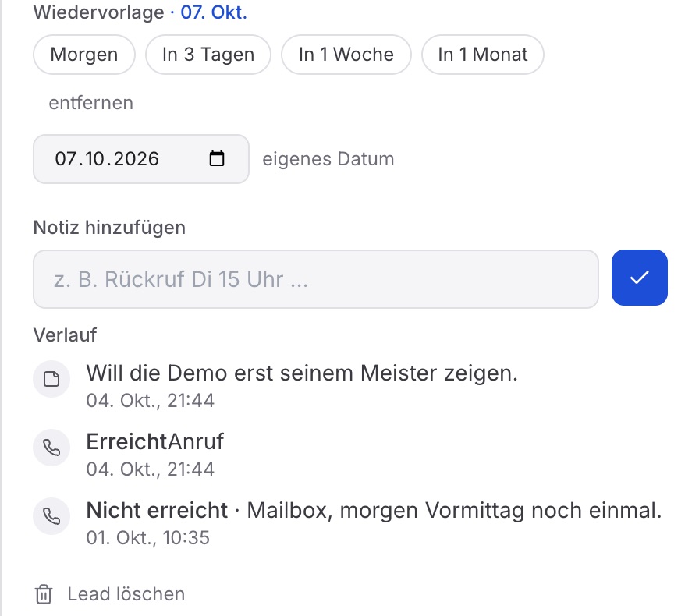
Task: Click the ErreichtAnruf history entry
Action: (154, 441)
